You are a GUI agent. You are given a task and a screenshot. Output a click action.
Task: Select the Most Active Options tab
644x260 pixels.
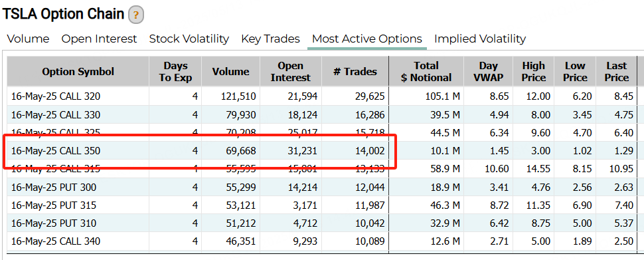click(366, 39)
